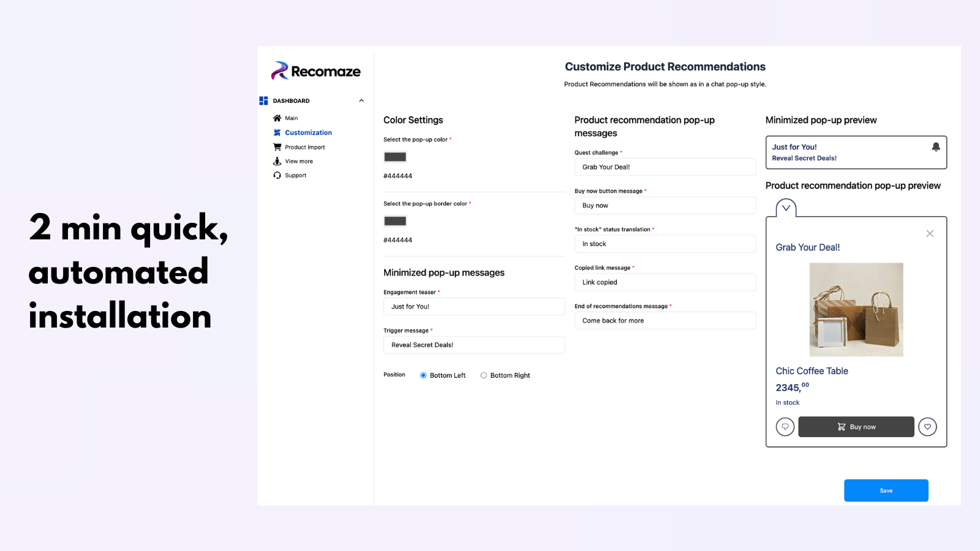The image size is (980, 551).
Task: Click the blue Save button
Action: (x=886, y=490)
